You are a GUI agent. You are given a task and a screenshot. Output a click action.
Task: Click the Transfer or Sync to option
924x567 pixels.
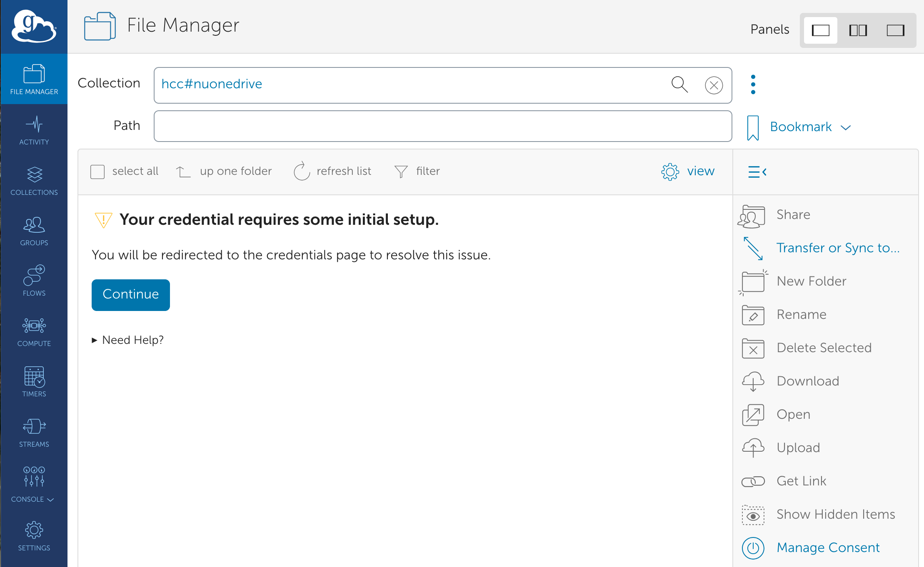pyautogui.click(x=837, y=248)
